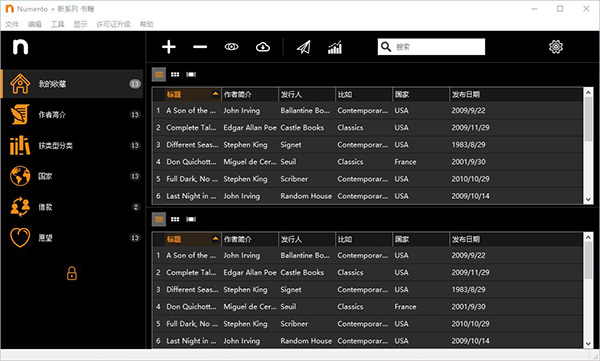Click the 13 count badge beside 我的收藏

(135, 84)
